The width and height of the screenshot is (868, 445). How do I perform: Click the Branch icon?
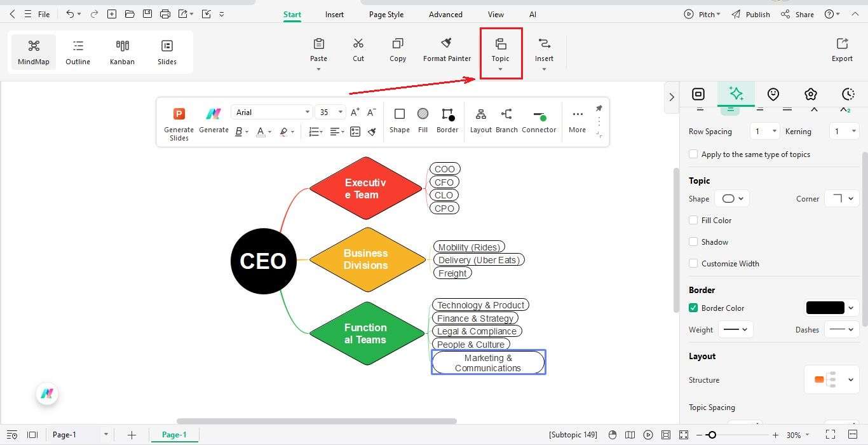pos(506,120)
